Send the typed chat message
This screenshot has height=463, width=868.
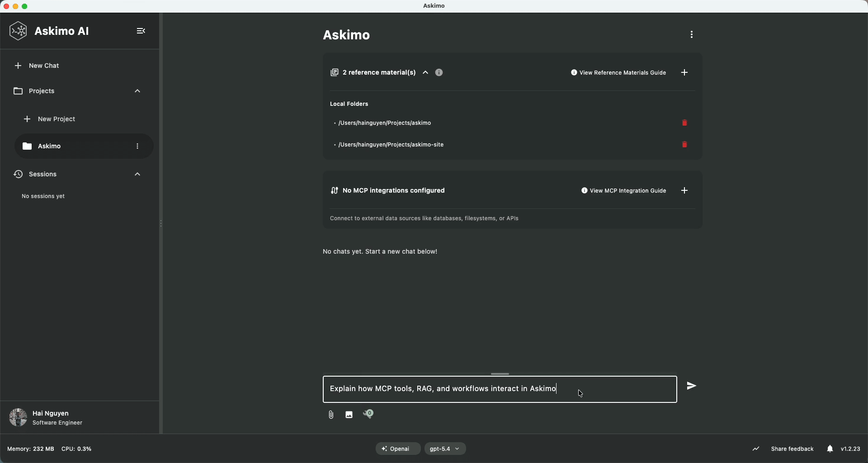(691, 386)
